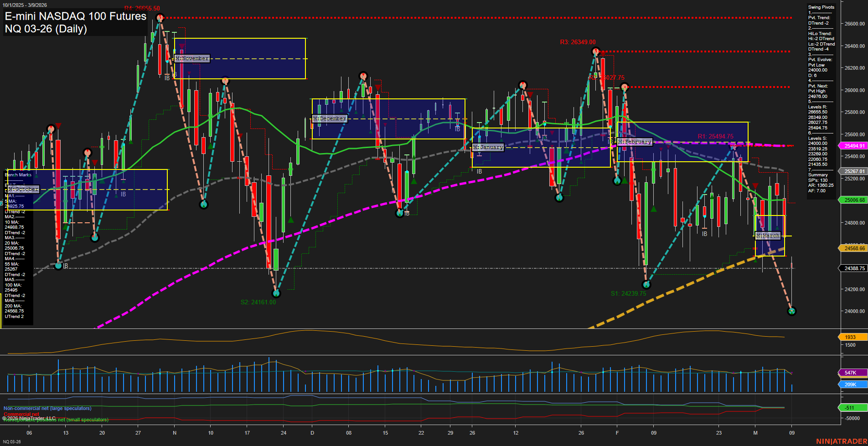
Task: Click the green buy triangle near S2 24161.00
Action: [291, 220]
